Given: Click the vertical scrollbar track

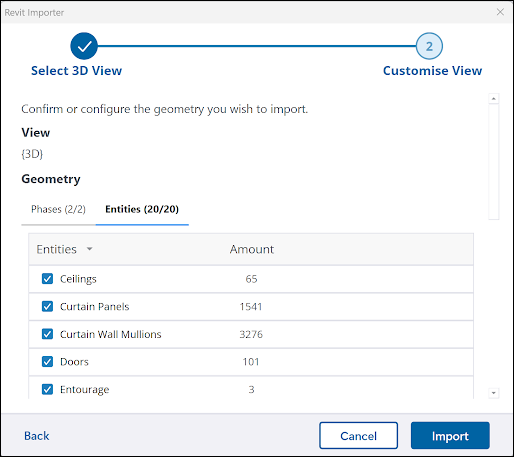Looking at the screenshot, I should pyautogui.click(x=494, y=162).
